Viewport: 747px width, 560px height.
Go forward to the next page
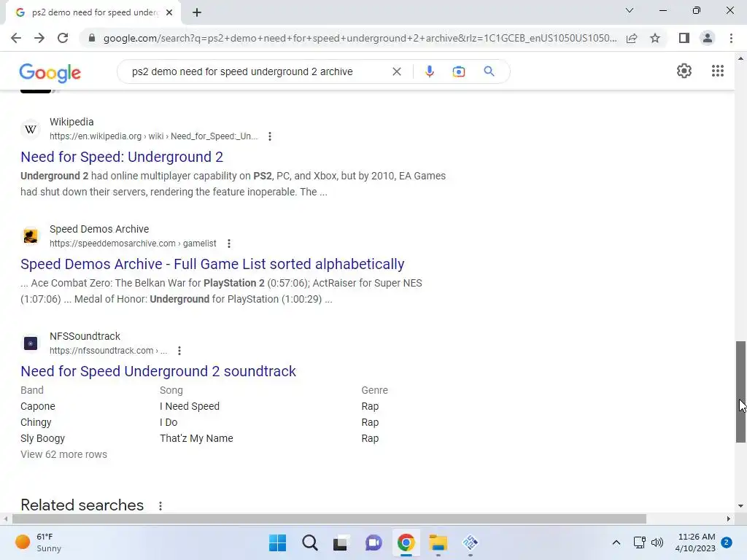click(39, 38)
